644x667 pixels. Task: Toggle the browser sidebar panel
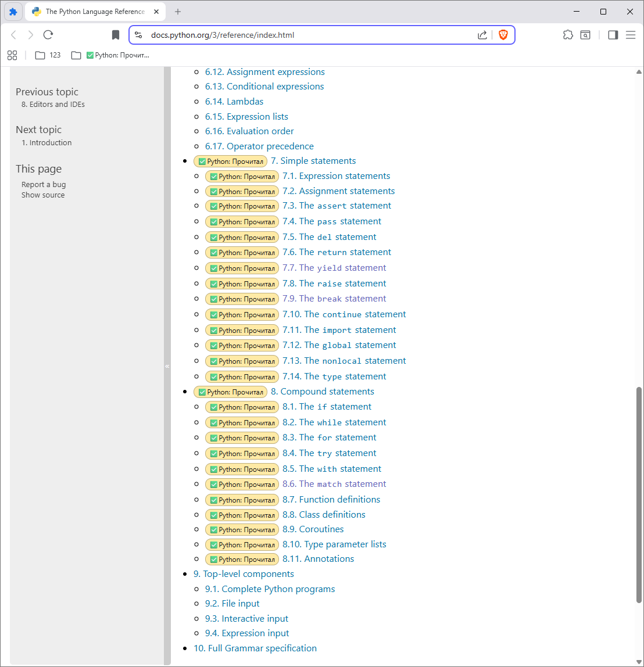(613, 35)
